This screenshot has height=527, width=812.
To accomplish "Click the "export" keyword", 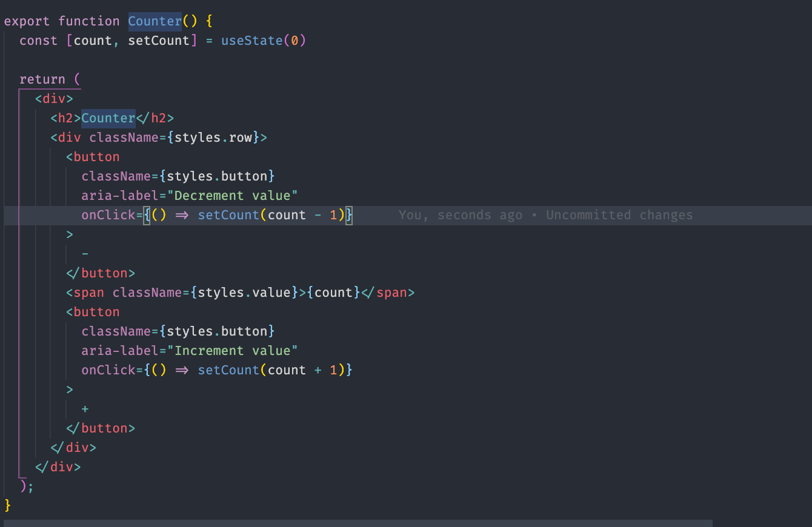I will [x=27, y=21].
